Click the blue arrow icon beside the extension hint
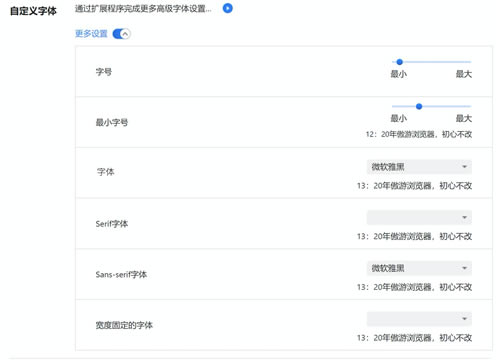 (228, 8)
